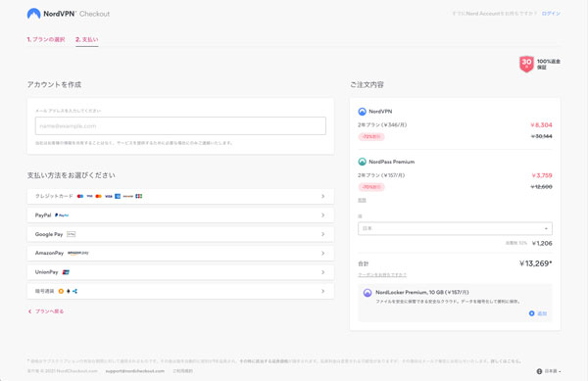
Task: Expand the UnionPay row chevron
Action: click(322, 272)
